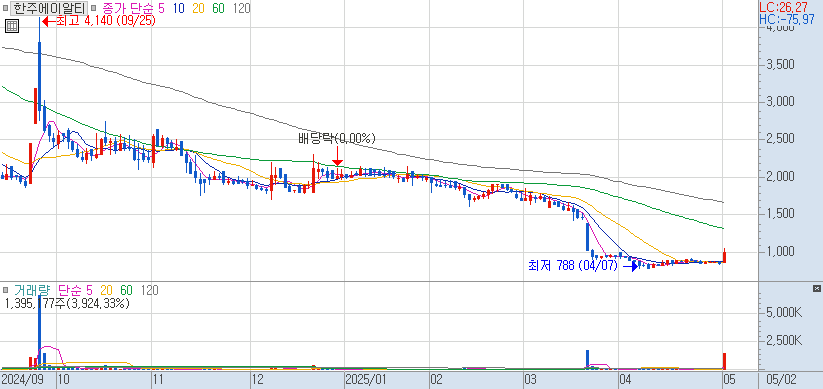Click the HC:-75.97 value
This screenshot has height=389, width=823.
coord(787,19)
